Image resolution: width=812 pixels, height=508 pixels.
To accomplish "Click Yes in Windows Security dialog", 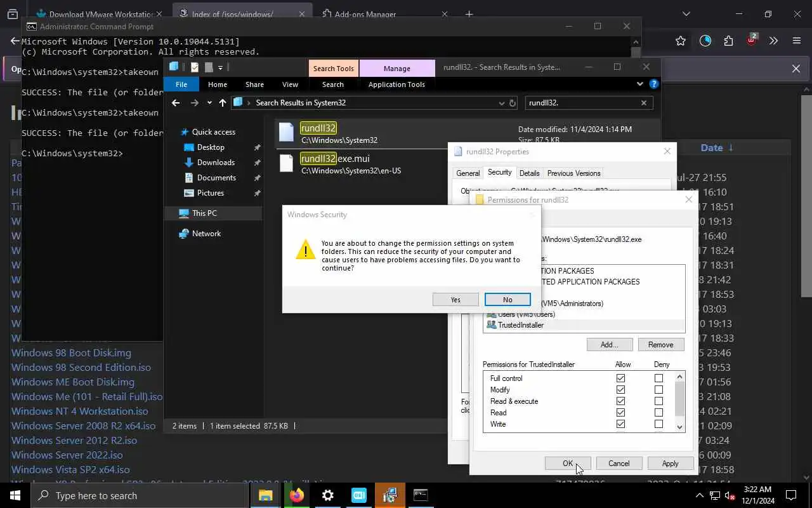I will [455, 300].
